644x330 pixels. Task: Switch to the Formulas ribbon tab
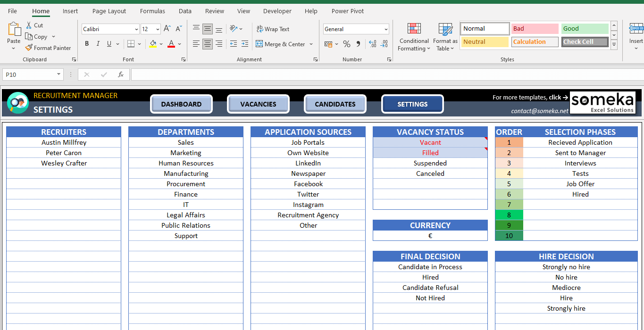click(152, 11)
